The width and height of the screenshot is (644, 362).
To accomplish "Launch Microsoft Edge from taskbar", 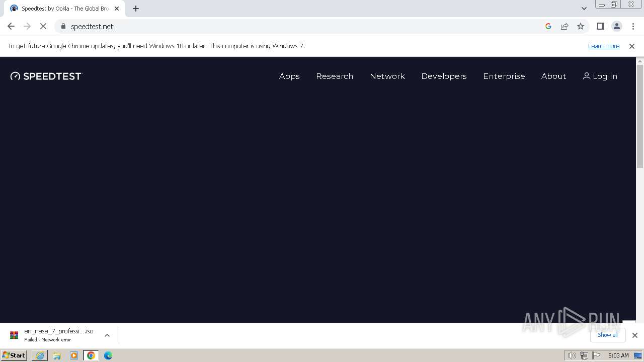I will [108, 355].
